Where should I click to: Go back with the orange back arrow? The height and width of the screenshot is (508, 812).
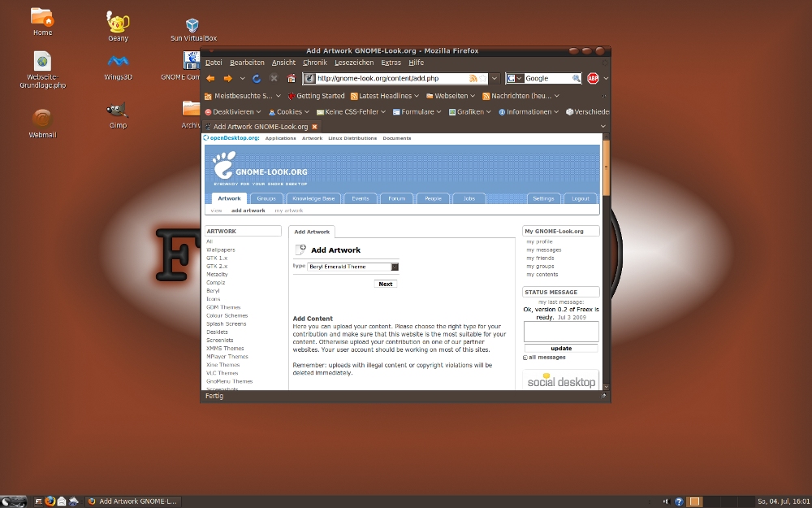pyautogui.click(x=210, y=79)
